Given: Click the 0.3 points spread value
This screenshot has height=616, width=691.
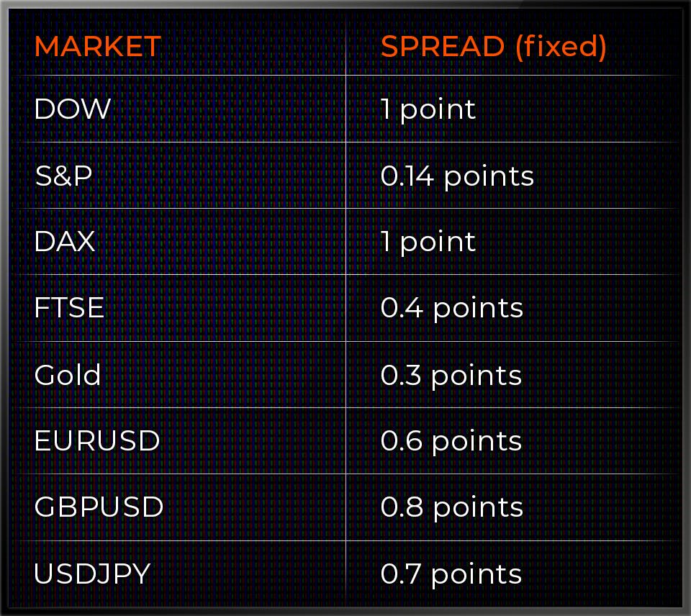Looking at the screenshot, I should click(x=451, y=376).
